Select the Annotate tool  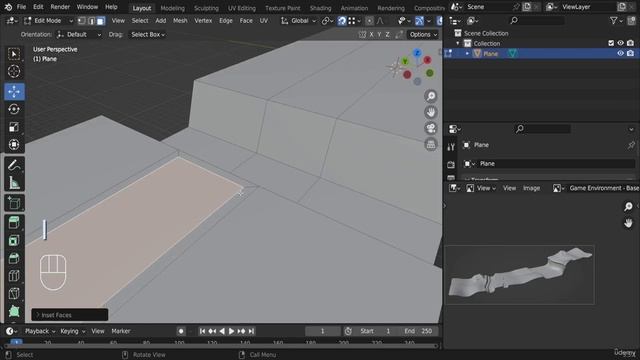14,165
